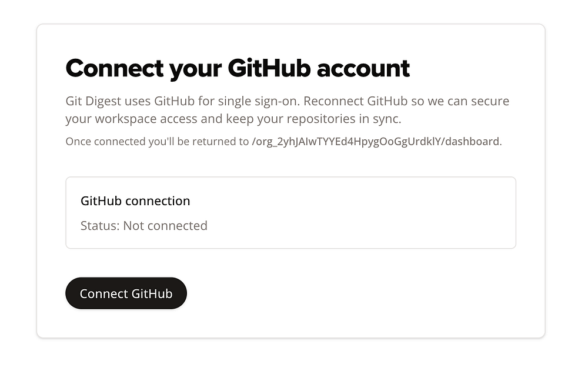Click blank area right of Connect GitHub button
The height and width of the screenshot is (391, 588).
353,293
